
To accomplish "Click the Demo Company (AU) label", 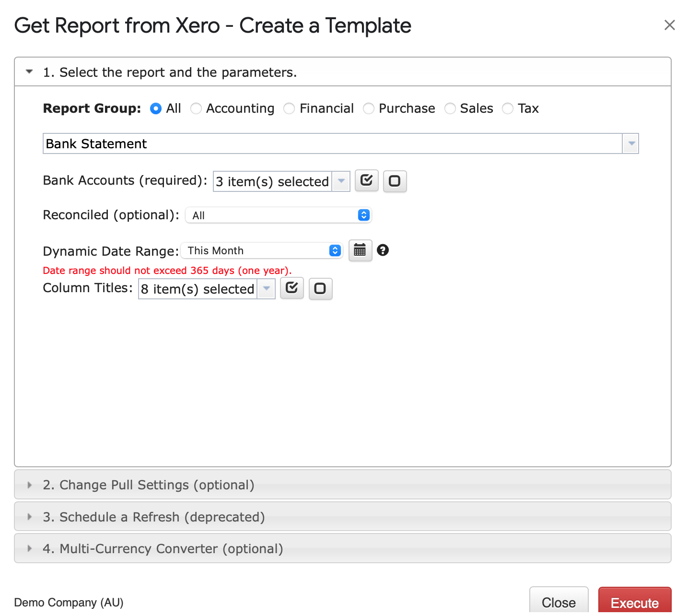I will coord(69,602).
